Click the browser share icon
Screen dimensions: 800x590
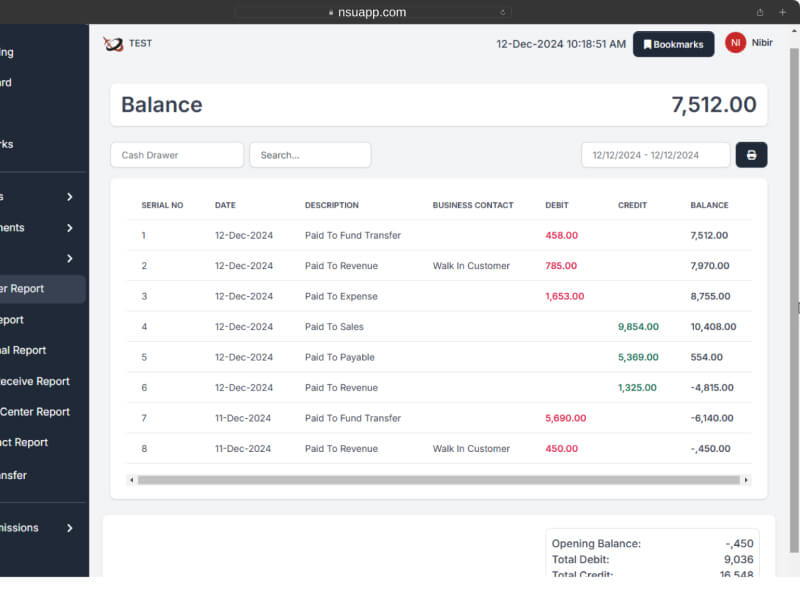coord(760,12)
